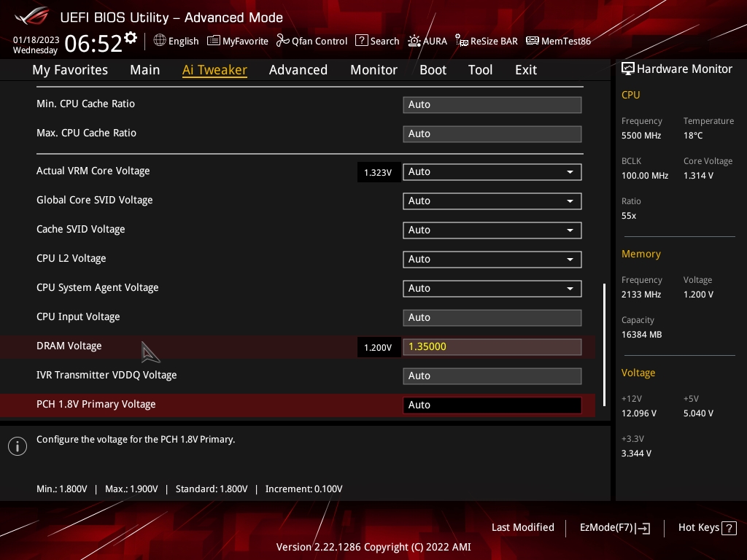Click the Qfan Control label

coord(320,42)
